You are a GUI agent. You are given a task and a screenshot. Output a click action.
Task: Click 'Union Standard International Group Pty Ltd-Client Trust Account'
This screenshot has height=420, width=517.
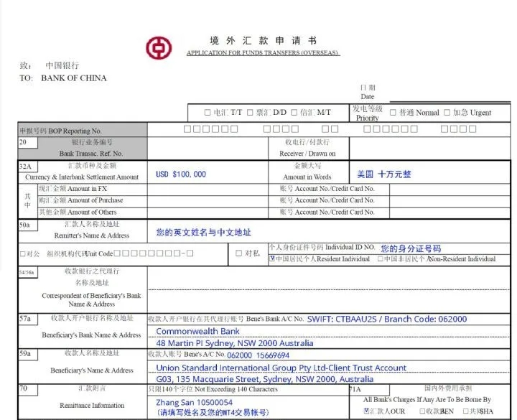pos(281,368)
